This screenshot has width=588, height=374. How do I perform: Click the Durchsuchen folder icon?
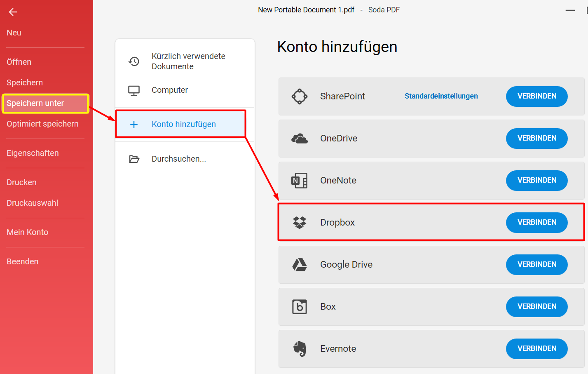click(x=134, y=159)
